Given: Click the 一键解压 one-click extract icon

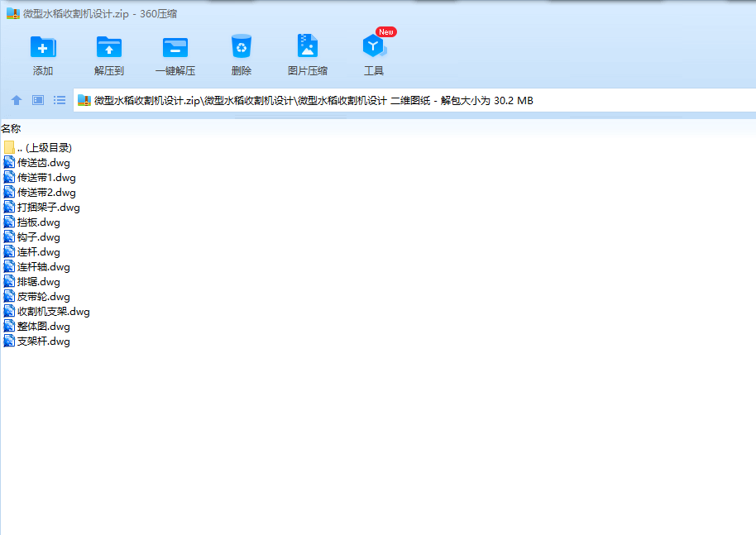Looking at the screenshot, I should (x=175, y=48).
